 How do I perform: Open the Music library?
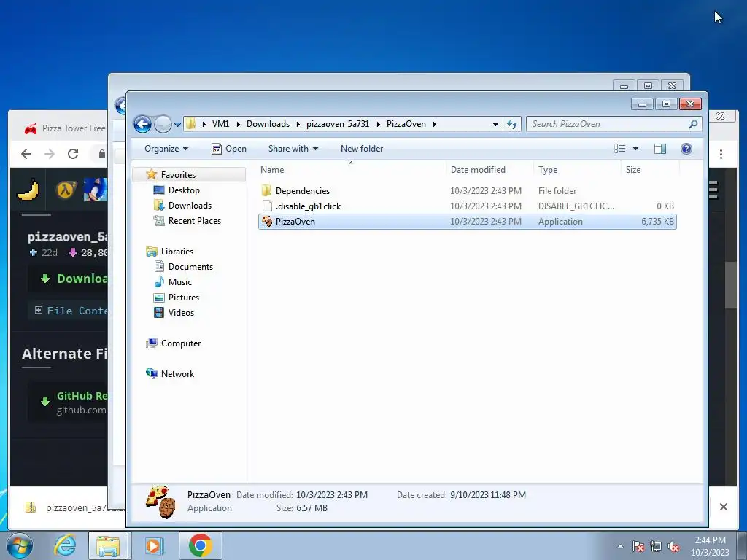tap(179, 282)
